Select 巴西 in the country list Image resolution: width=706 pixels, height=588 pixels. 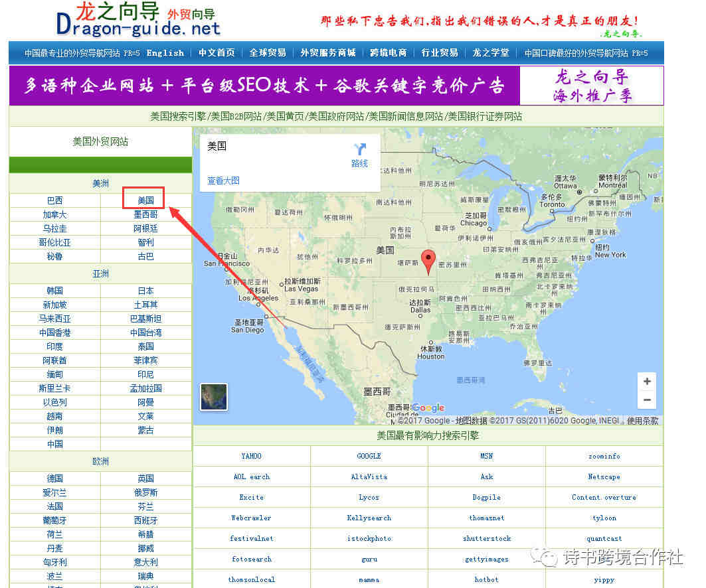click(54, 200)
